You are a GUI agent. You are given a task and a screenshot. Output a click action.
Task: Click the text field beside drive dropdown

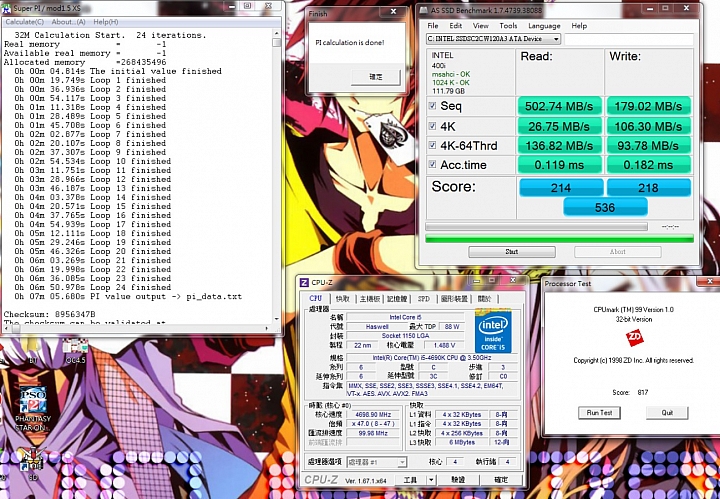coord(629,39)
